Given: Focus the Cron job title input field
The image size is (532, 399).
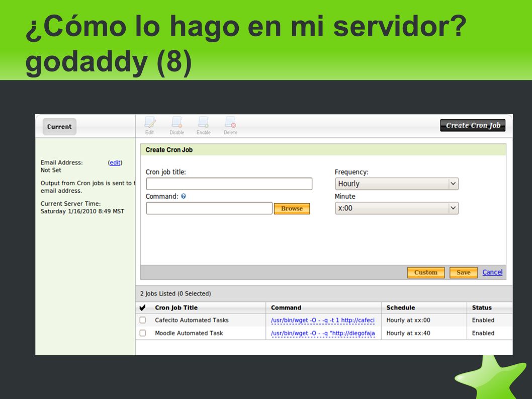Looking at the screenshot, I should pos(229,184).
